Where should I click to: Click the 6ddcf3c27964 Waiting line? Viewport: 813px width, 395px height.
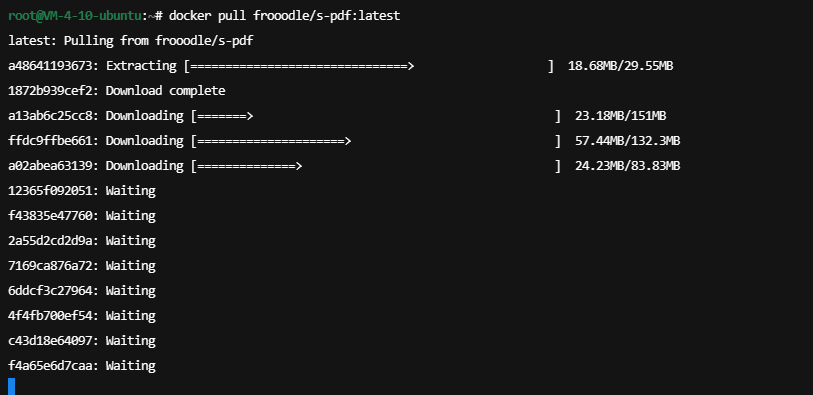pyautogui.click(x=82, y=291)
